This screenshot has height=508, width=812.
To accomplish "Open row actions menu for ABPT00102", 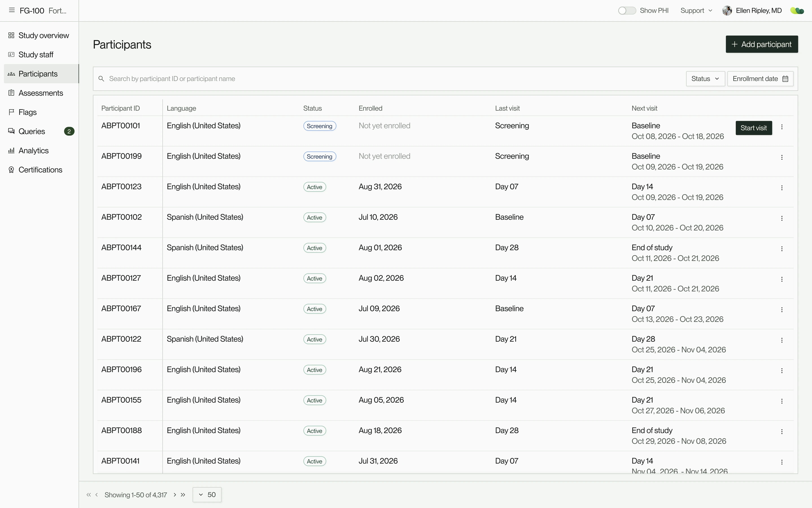I will coord(782,218).
